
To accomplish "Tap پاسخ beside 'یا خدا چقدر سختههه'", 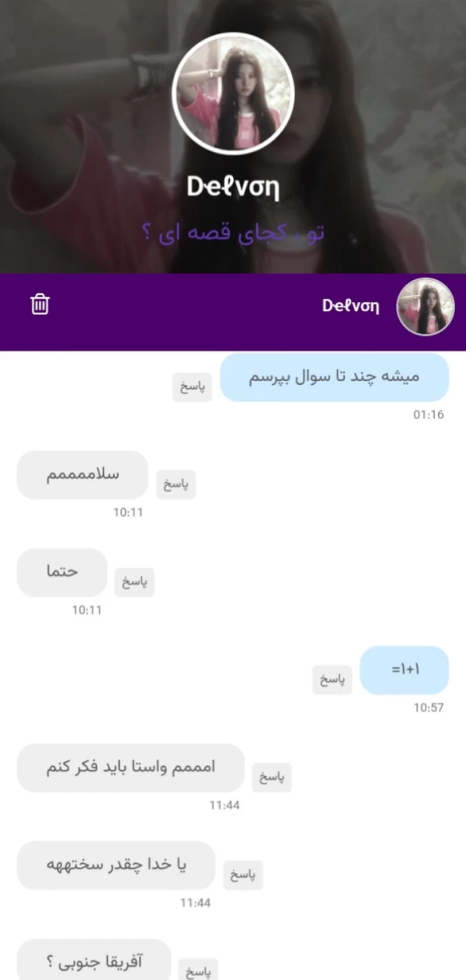I will (x=243, y=875).
